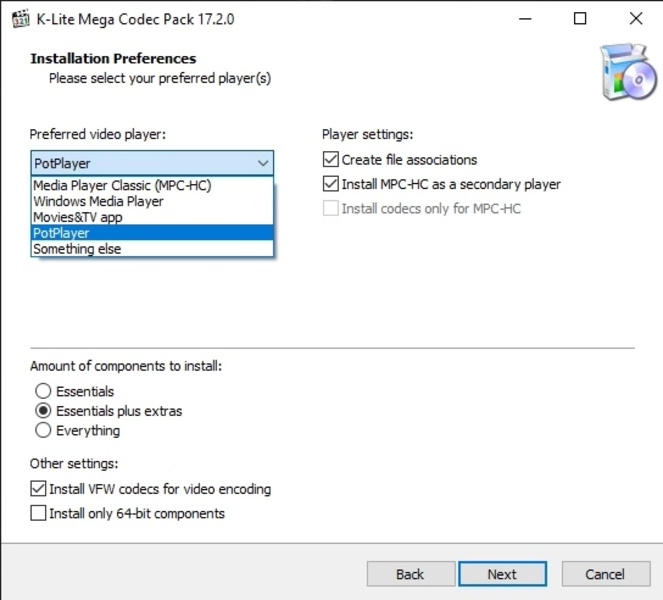Maximize the installer window
The image size is (663, 600).
tap(580, 19)
